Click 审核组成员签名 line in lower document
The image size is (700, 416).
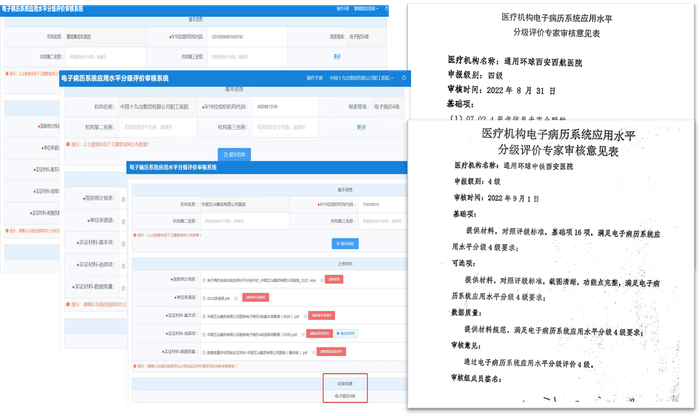(x=476, y=379)
